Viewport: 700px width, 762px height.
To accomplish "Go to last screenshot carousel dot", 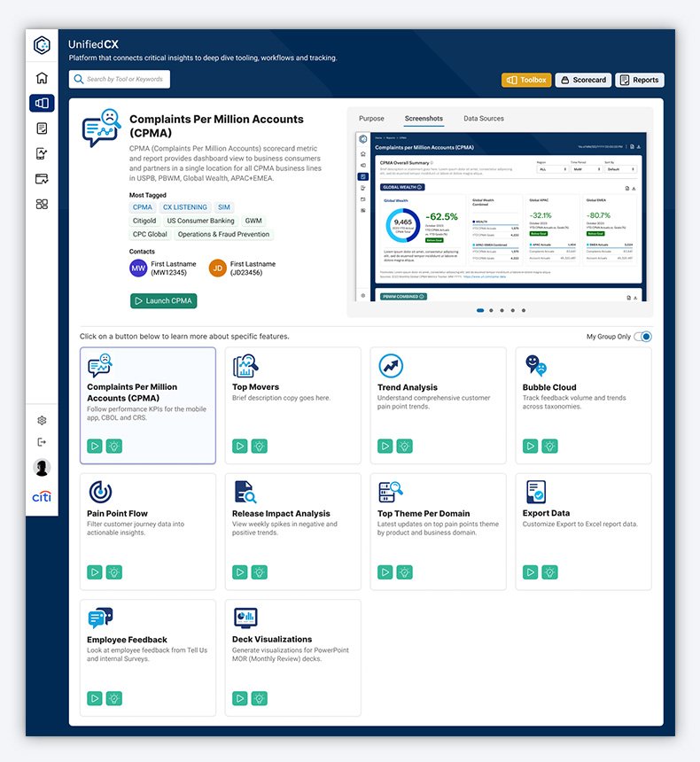I will (524, 310).
